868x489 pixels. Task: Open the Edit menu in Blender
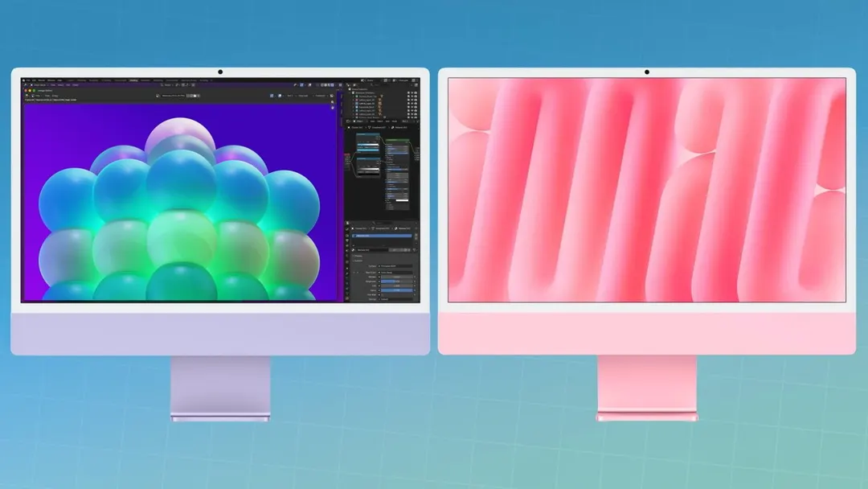click(x=34, y=80)
